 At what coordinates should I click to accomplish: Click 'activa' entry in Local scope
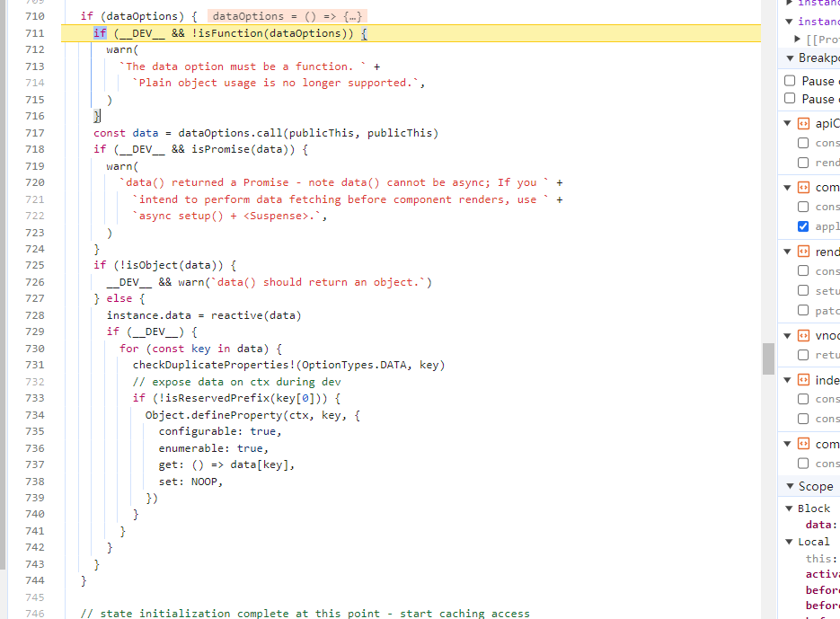[822, 574]
